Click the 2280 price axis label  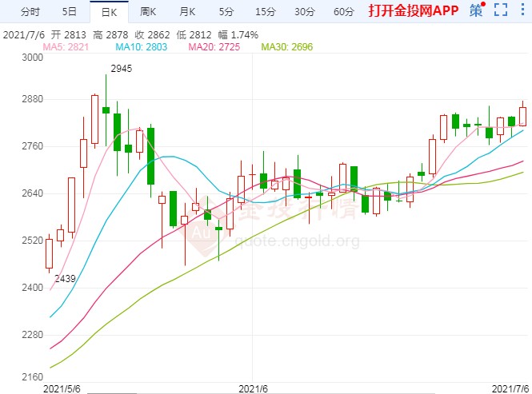[x=33, y=335]
